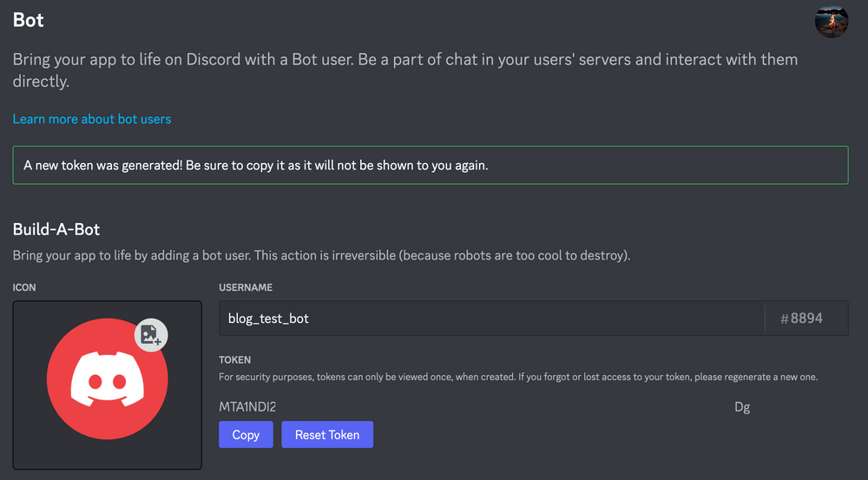868x480 pixels.
Task: Click the USERNAME field label
Action: point(246,287)
